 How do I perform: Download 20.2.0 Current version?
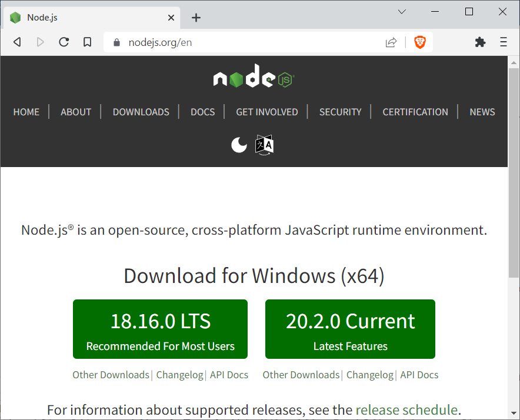pos(350,329)
